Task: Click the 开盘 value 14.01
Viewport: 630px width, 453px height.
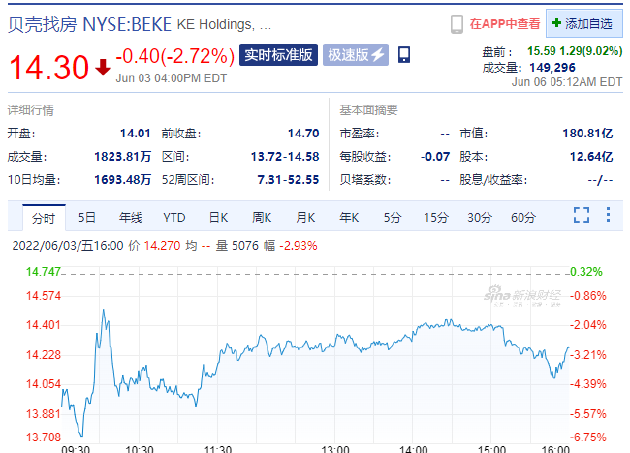Action: (x=135, y=133)
